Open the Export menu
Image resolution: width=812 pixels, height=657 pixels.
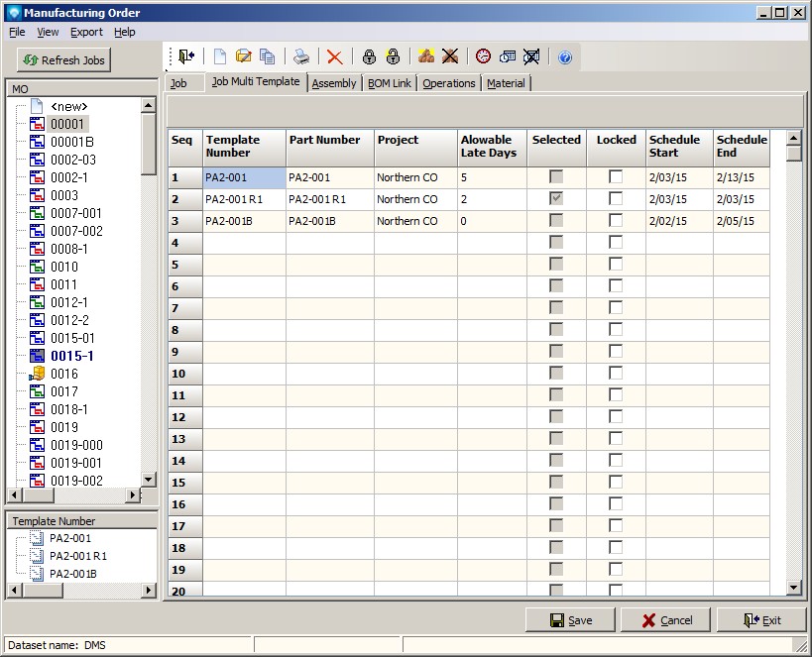pyautogui.click(x=86, y=32)
